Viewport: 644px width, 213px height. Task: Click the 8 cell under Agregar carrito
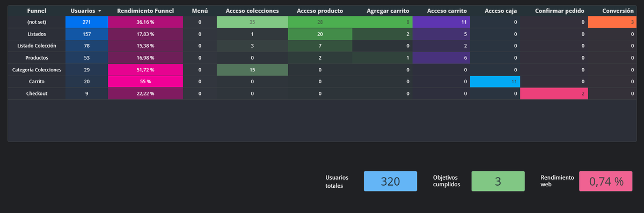(x=383, y=22)
